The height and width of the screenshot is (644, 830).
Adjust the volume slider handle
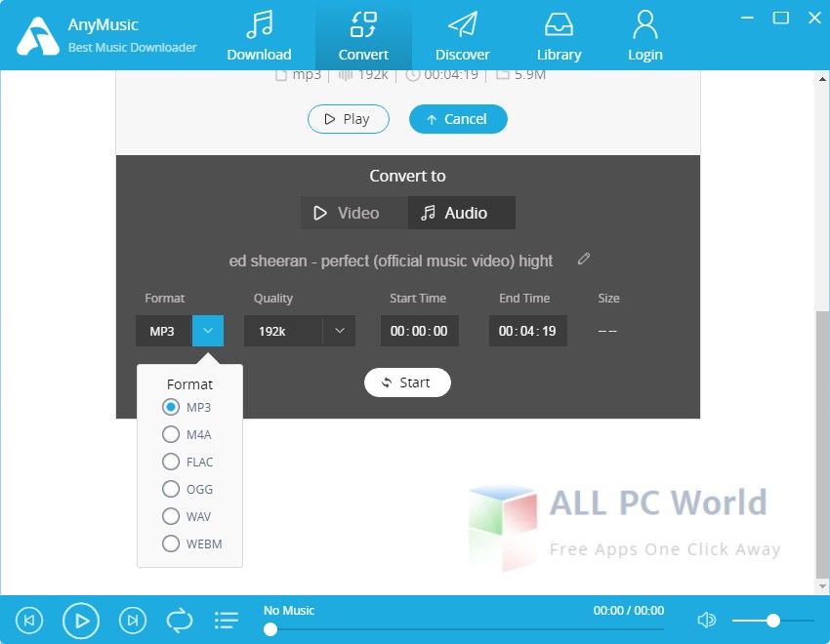[x=773, y=621]
